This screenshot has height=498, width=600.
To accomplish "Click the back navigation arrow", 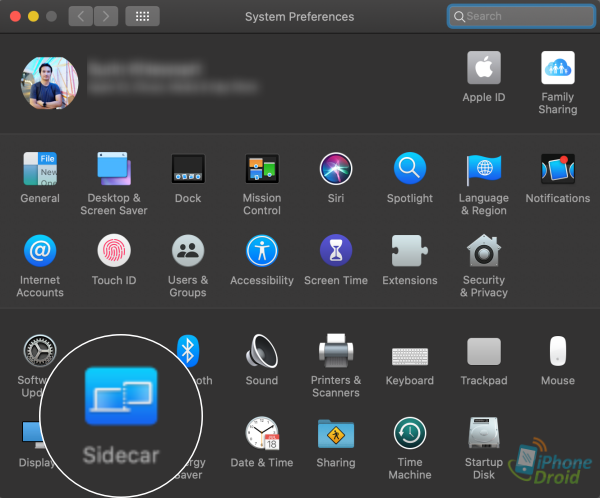I will click(x=81, y=17).
